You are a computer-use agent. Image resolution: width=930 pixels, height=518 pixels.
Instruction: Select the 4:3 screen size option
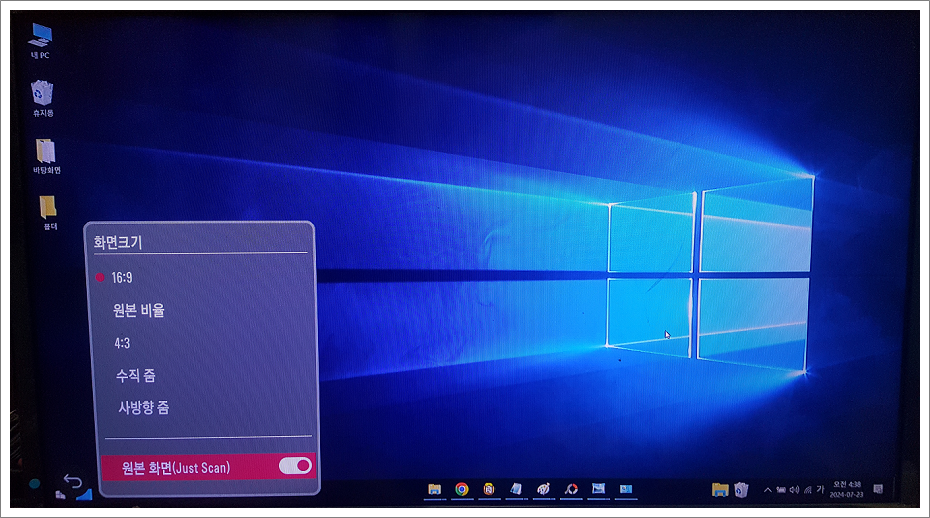pos(122,343)
